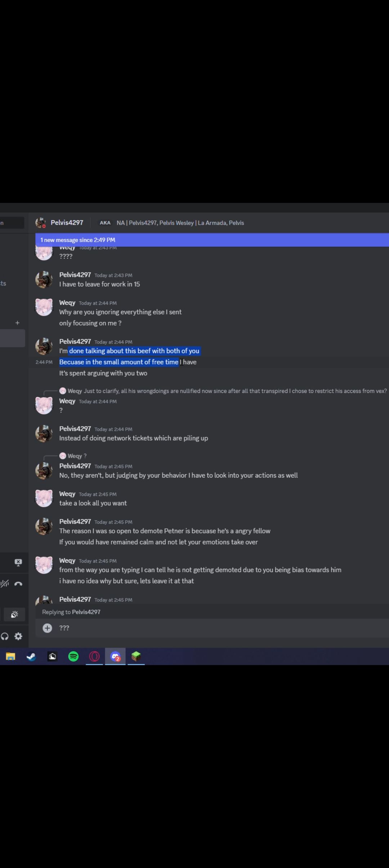The image size is (389, 868).
Task: Open the soundboard icon button
Action: point(14,615)
